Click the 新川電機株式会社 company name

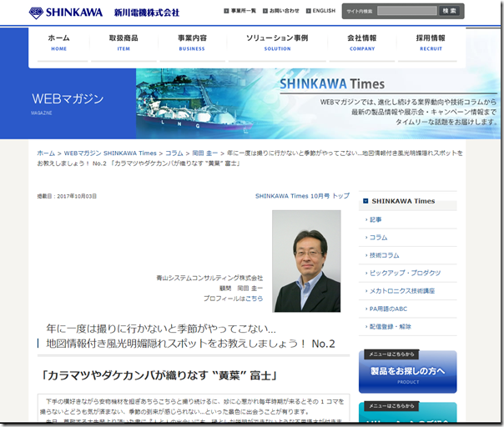click(147, 13)
